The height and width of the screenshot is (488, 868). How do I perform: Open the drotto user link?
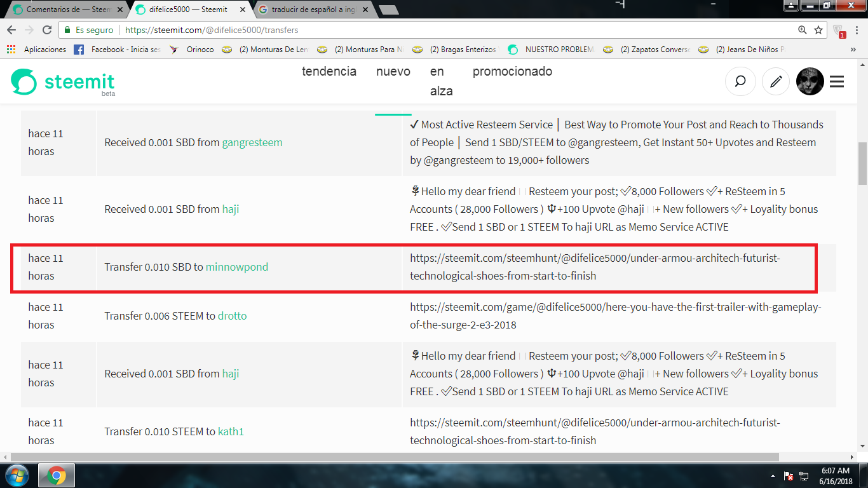[232, 316]
